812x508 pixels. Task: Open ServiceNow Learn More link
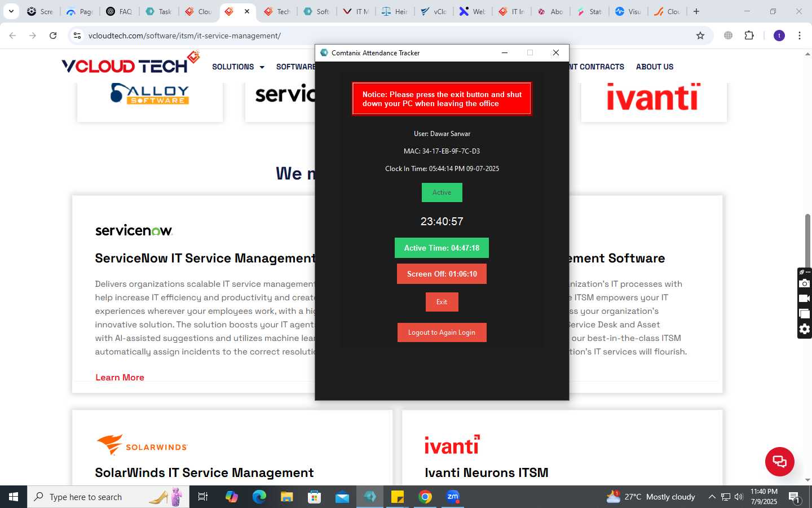pyautogui.click(x=120, y=378)
